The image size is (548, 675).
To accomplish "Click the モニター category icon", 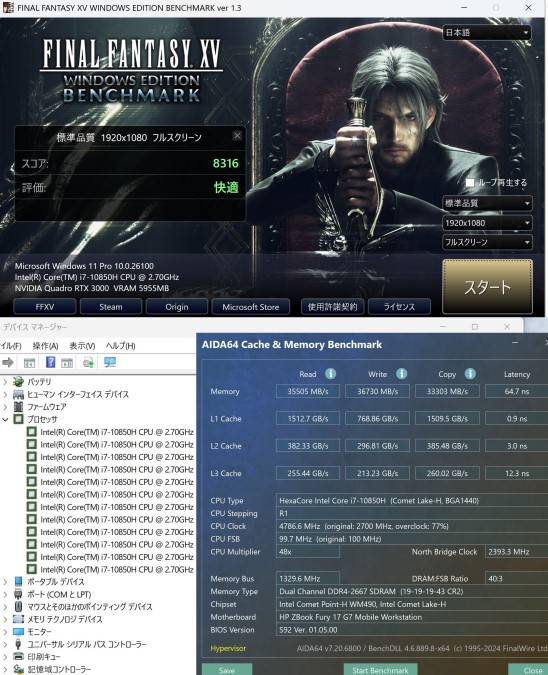I will pyautogui.click(x=18, y=632).
